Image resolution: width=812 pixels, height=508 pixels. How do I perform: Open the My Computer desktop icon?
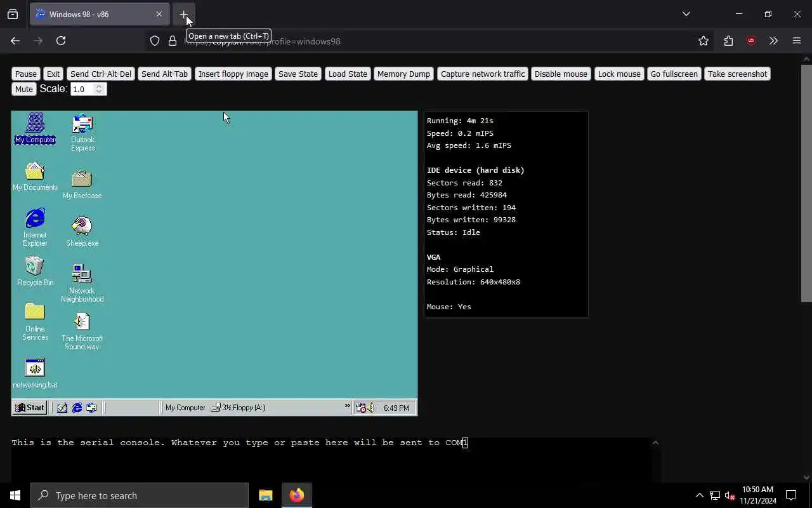[x=35, y=128]
